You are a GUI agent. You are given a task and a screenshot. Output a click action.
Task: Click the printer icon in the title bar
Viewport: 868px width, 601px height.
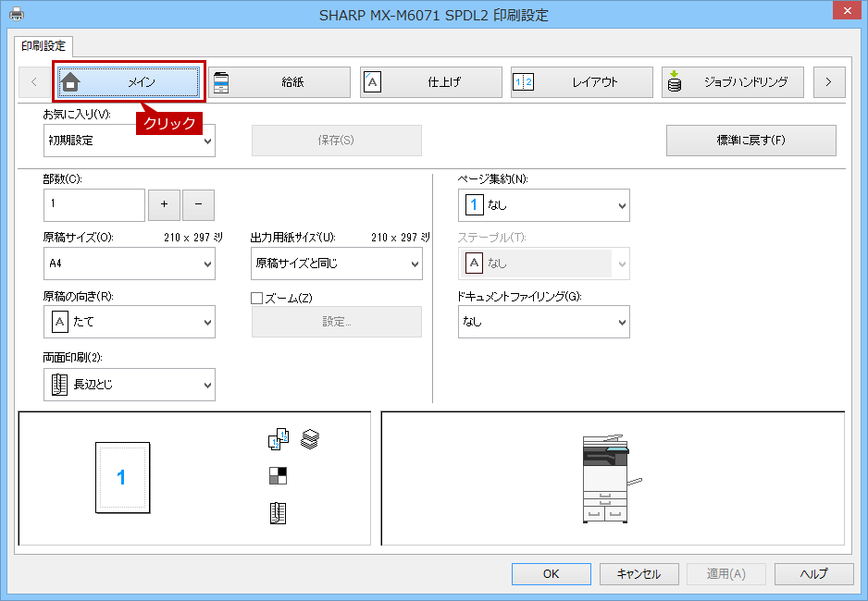(x=17, y=15)
